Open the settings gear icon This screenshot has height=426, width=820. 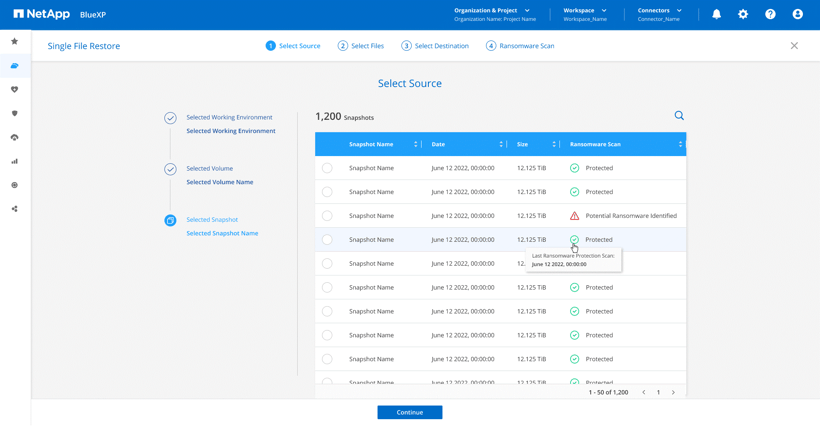pyautogui.click(x=743, y=14)
